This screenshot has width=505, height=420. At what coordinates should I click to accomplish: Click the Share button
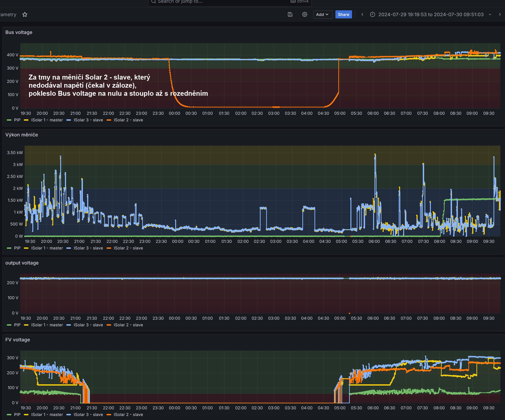click(x=343, y=15)
